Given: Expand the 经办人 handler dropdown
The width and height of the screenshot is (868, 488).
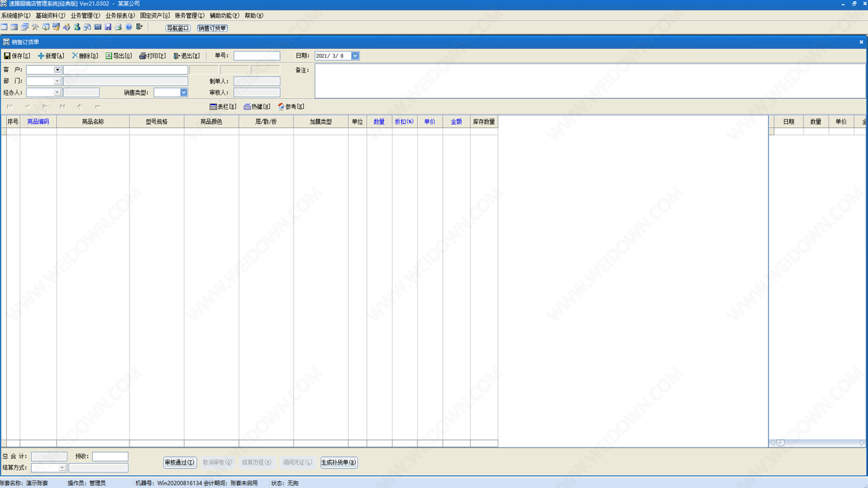Looking at the screenshot, I should pyautogui.click(x=58, y=92).
